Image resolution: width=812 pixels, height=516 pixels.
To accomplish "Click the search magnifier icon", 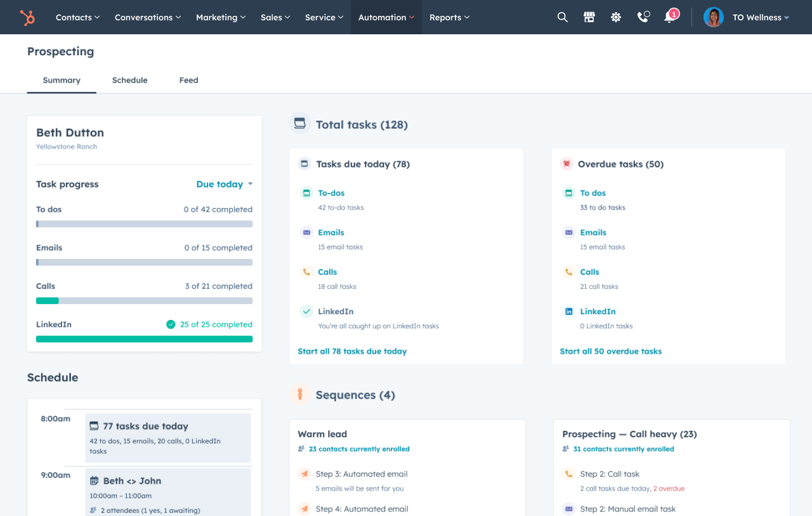I will point(562,17).
